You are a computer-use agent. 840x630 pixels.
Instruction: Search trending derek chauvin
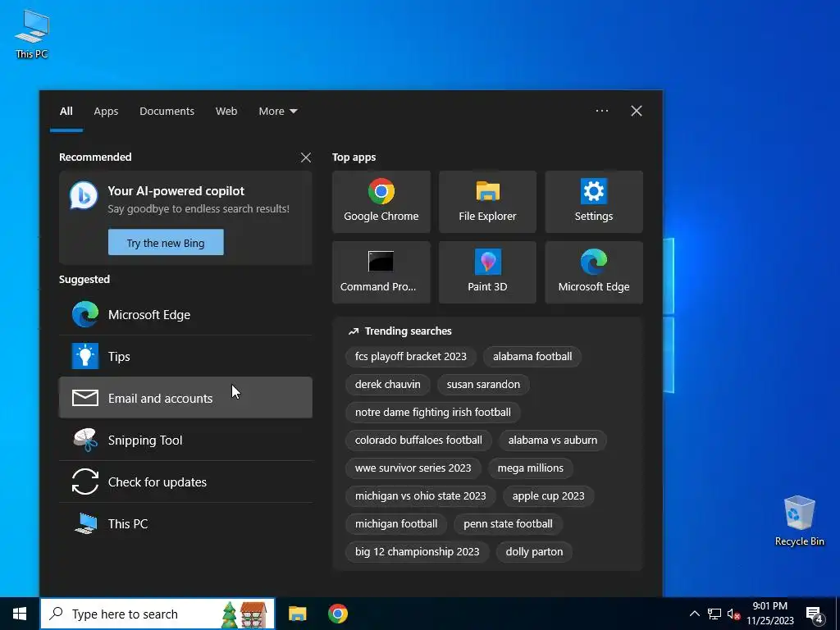(387, 384)
